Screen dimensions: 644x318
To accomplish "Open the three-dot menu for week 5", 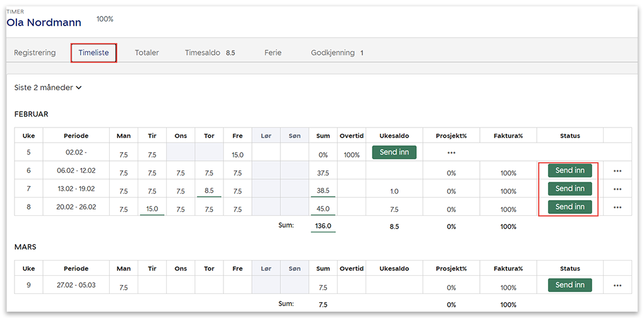I will pyautogui.click(x=451, y=153).
